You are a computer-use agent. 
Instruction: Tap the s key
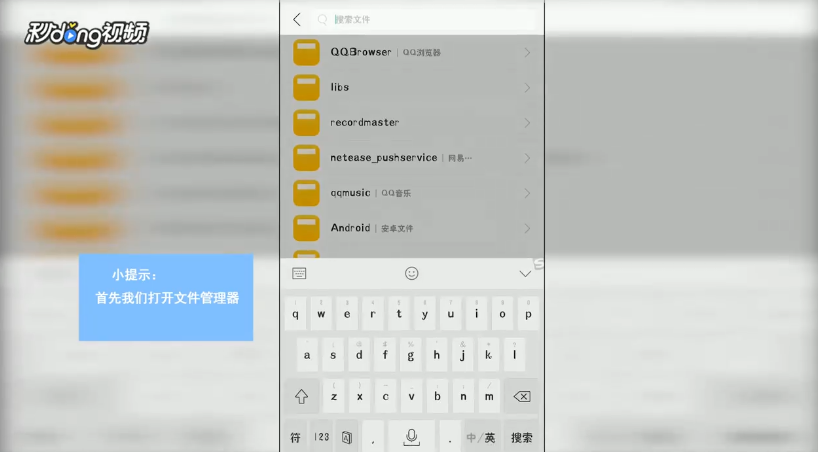point(333,355)
